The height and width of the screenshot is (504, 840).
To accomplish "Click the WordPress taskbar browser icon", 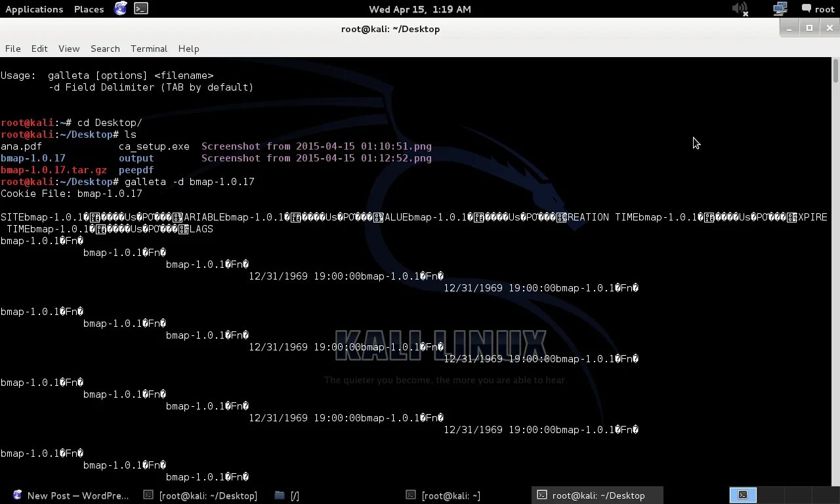I will pyautogui.click(x=18, y=495).
